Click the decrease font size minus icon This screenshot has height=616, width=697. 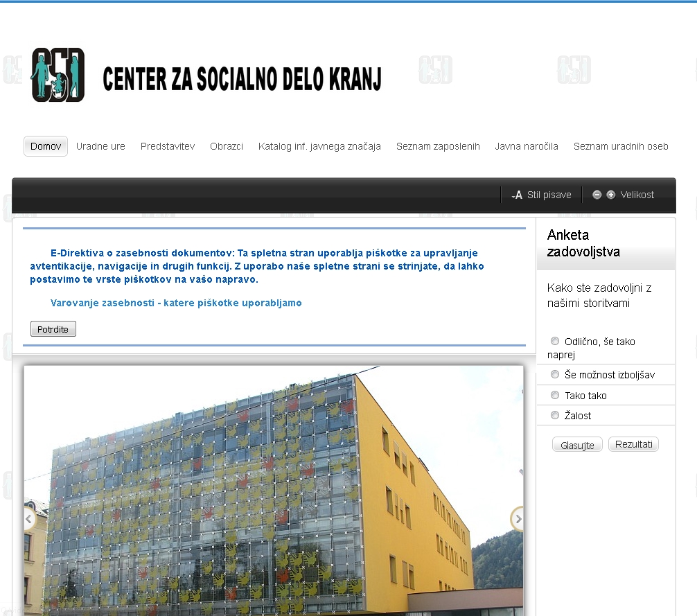coord(597,195)
